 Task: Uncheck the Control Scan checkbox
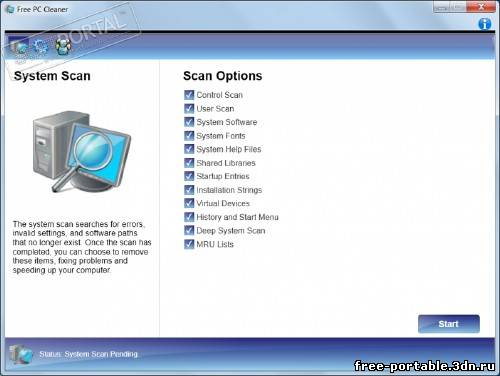(x=189, y=95)
